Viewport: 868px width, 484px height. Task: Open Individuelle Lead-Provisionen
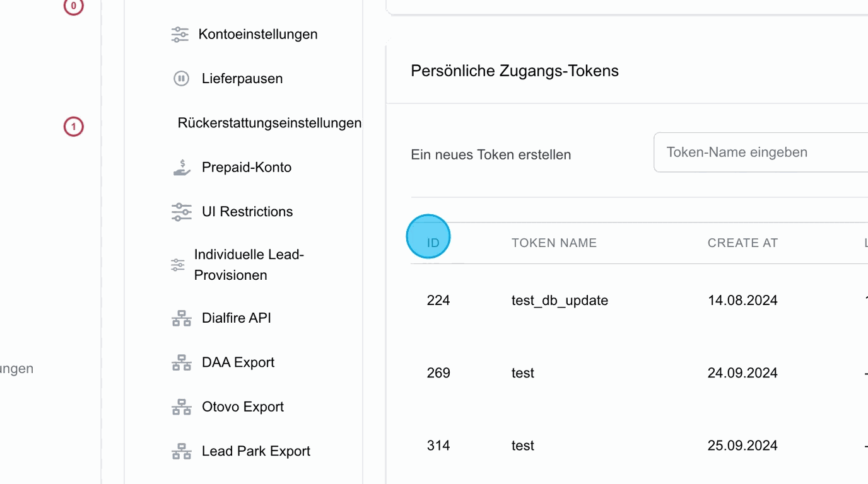tap(249, 265)
